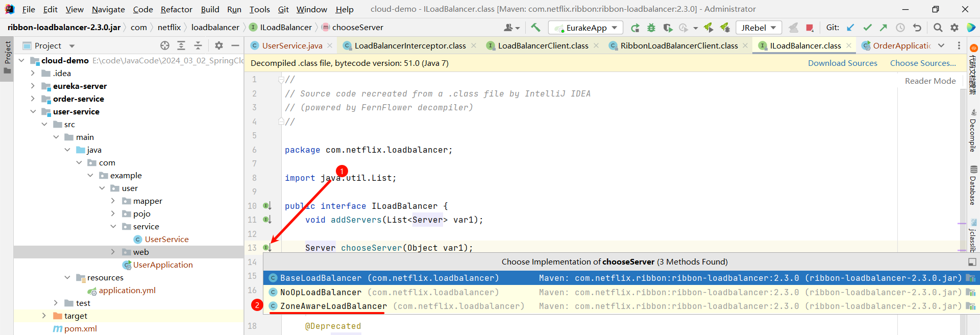Hide the Project tool window
The width and height of the screenshot is (980, 335).
pyautogui.click(x=235, y=45)
